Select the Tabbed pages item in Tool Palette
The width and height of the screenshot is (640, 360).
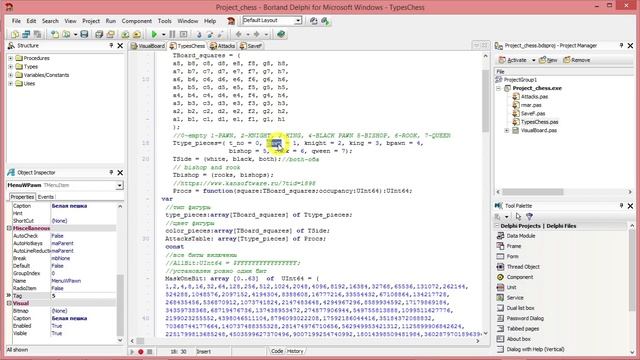[x=518, y=329]
